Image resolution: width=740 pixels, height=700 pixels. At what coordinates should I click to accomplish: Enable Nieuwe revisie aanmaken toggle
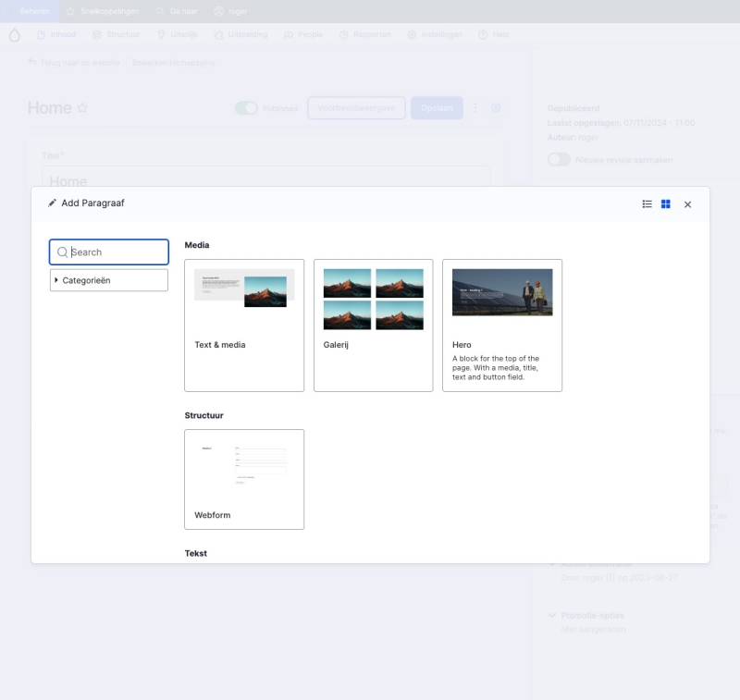(x=559, y=160)
